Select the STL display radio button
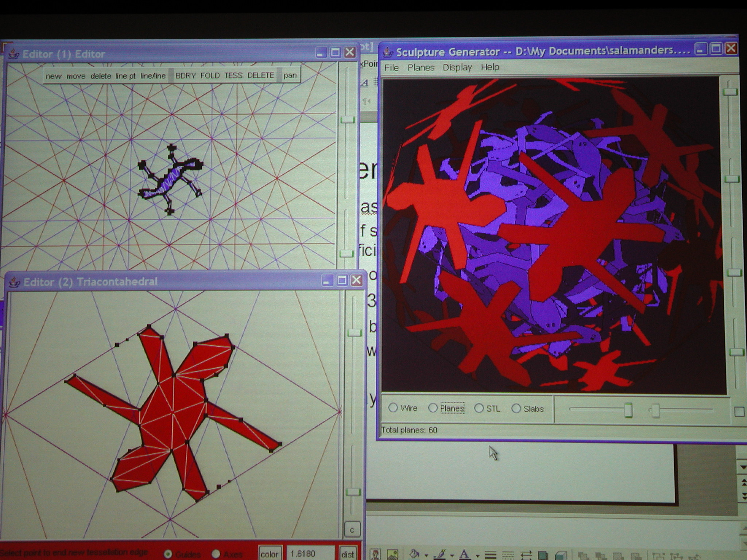Screen dimensions: 747x560 [x=479, y=408]
